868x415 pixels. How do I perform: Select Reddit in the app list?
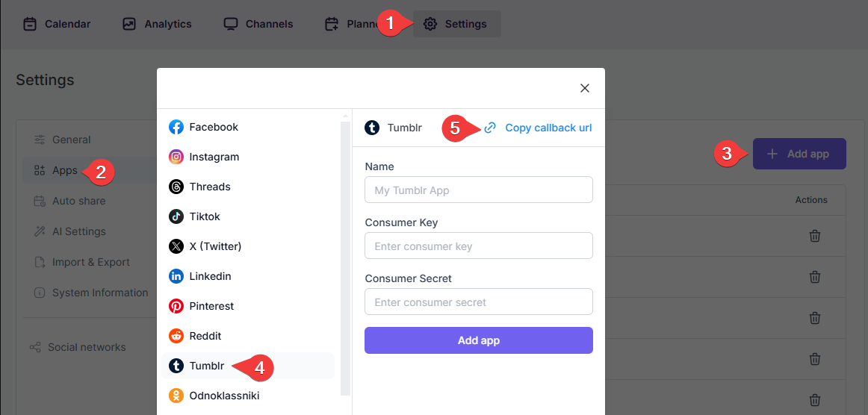(x=248, y=336)
